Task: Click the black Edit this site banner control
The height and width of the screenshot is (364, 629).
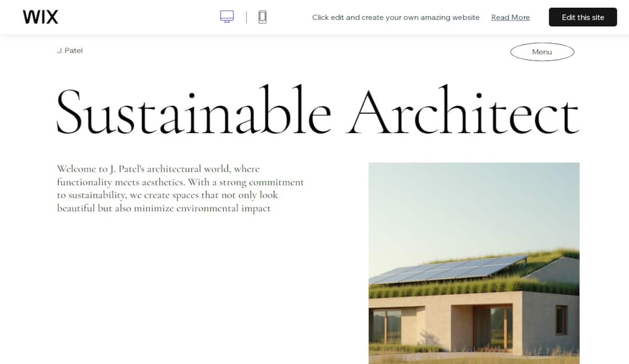Action: [582, 17]
